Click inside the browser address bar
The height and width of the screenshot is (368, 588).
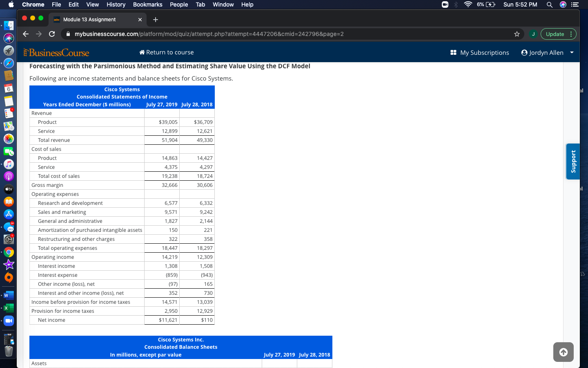(245, 34)
